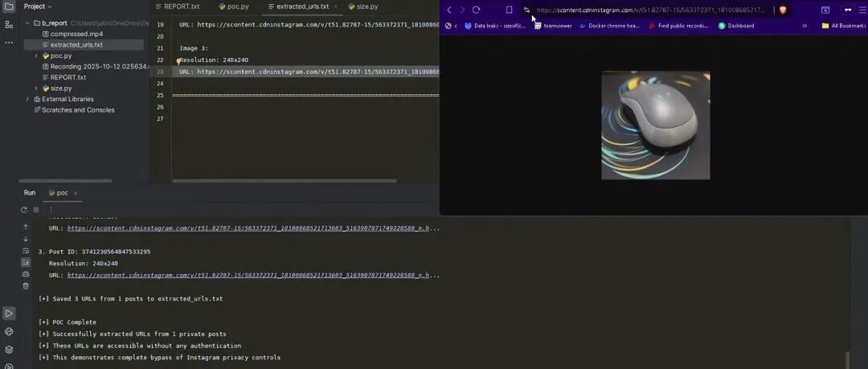Open the browser sidebar panel icon
The height and width of the screenshot is (369, 868).
pos(825,10)
